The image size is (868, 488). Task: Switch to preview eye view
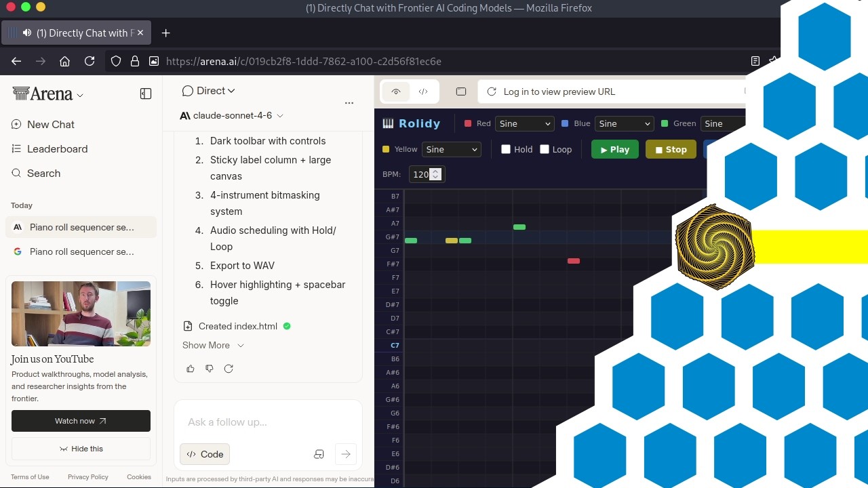pyautogui.click(x=396, y=91)
